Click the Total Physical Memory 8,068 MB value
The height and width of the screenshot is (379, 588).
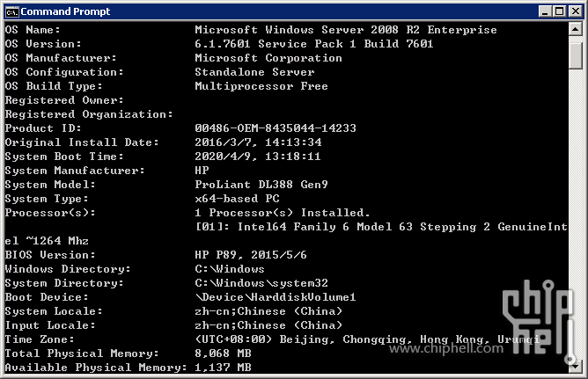point(223,353)
